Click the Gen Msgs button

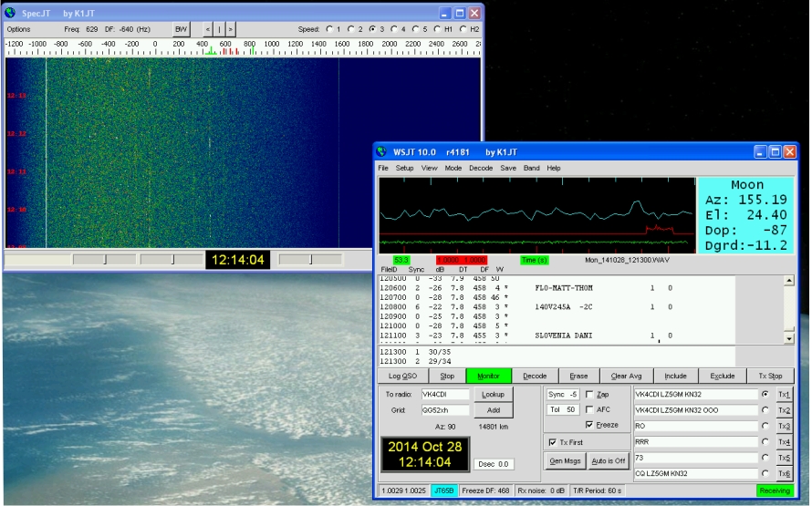(564, 460)
